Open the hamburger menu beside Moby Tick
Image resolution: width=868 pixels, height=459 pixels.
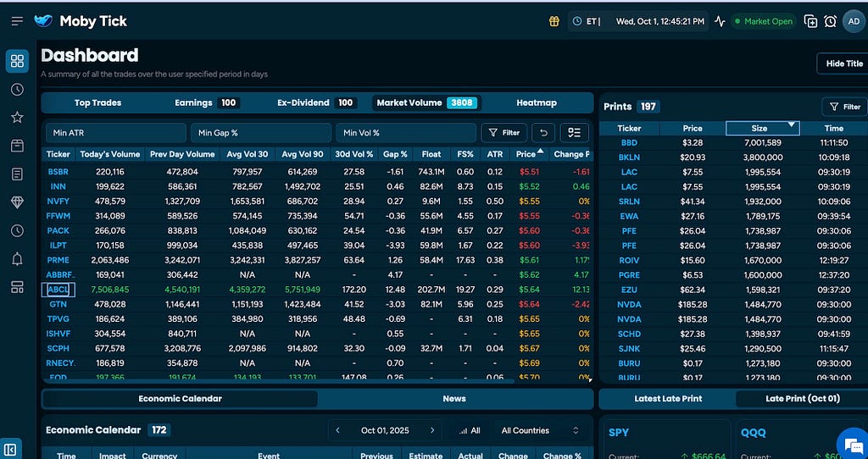pyautogui.click(x=17, y=21)
